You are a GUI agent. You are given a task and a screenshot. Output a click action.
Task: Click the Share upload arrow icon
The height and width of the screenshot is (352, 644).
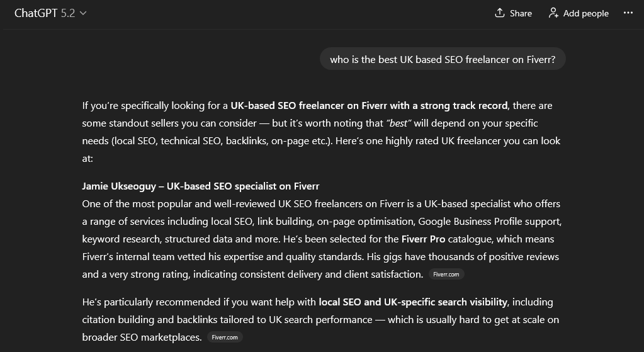[500, 13]
